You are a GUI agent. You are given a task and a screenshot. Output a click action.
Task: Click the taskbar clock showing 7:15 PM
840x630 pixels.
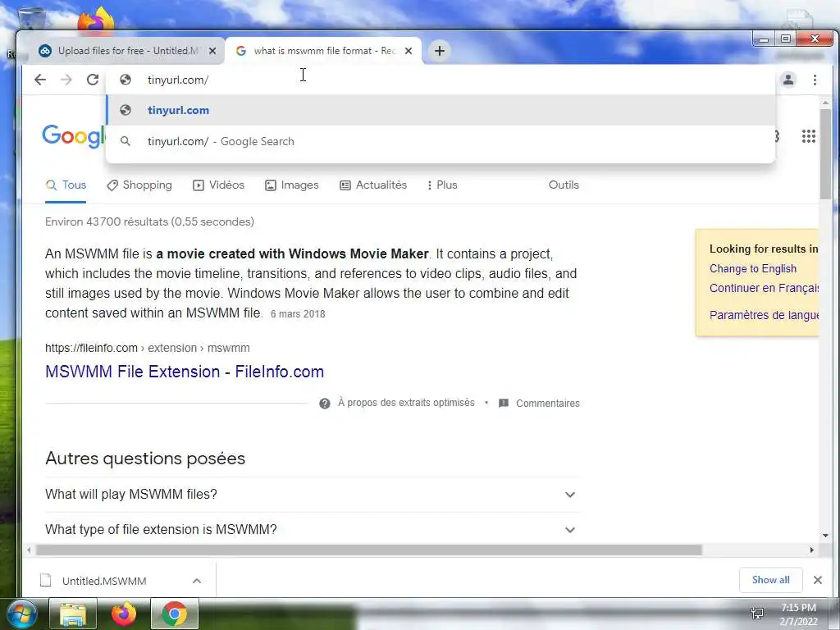pos(798,614)
